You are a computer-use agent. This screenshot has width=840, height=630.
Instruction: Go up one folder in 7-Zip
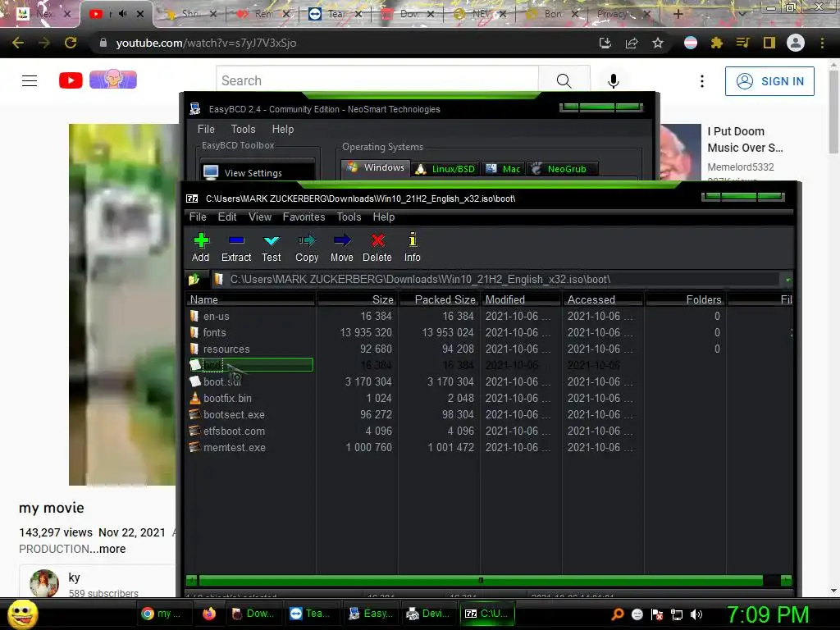tap(194, 279)
